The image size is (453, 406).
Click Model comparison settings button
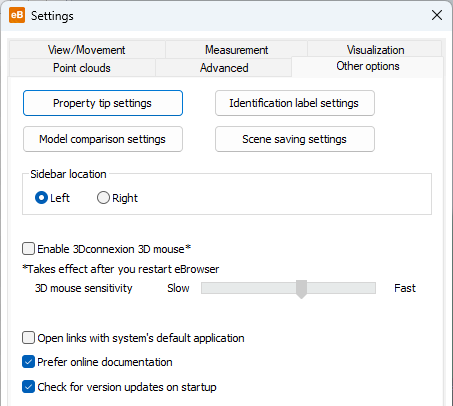(x=103, y=139)
